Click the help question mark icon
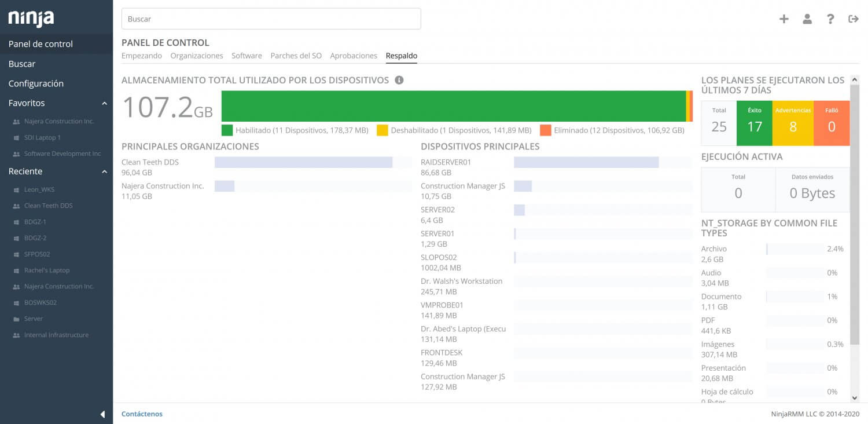 tap(830, 19)
